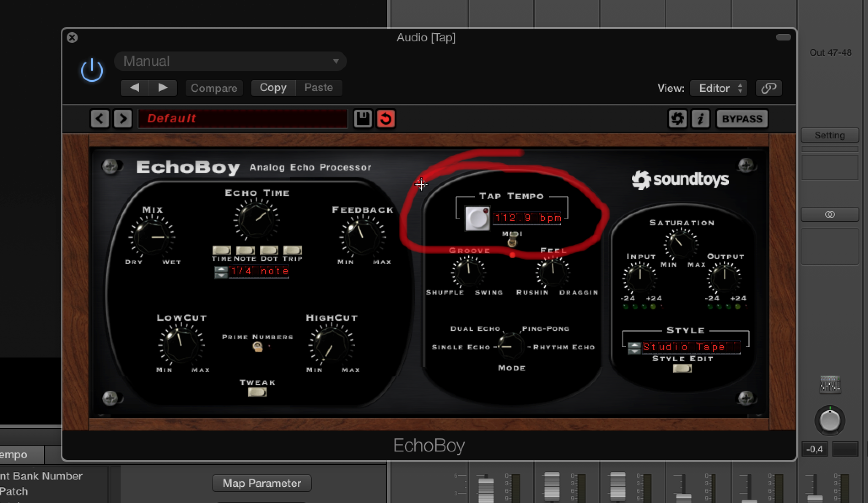Image resolution: width=868 pixels, height=503 pixels.
Task: Open the Soundtoys settings gear icon
Action: pyautogui.click(x=677, y=119)
